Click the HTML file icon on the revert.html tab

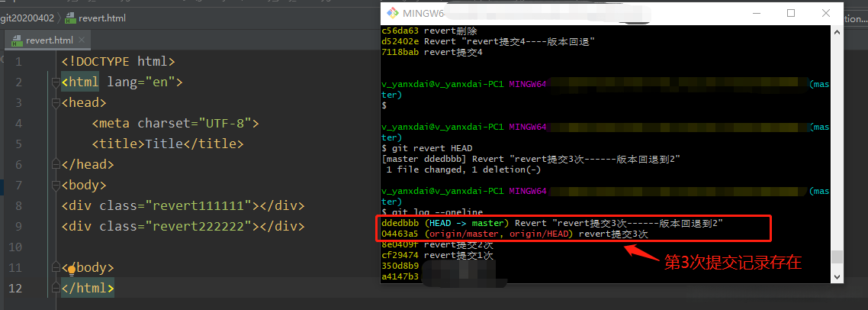pyautogui.click(x=17, y=40)
